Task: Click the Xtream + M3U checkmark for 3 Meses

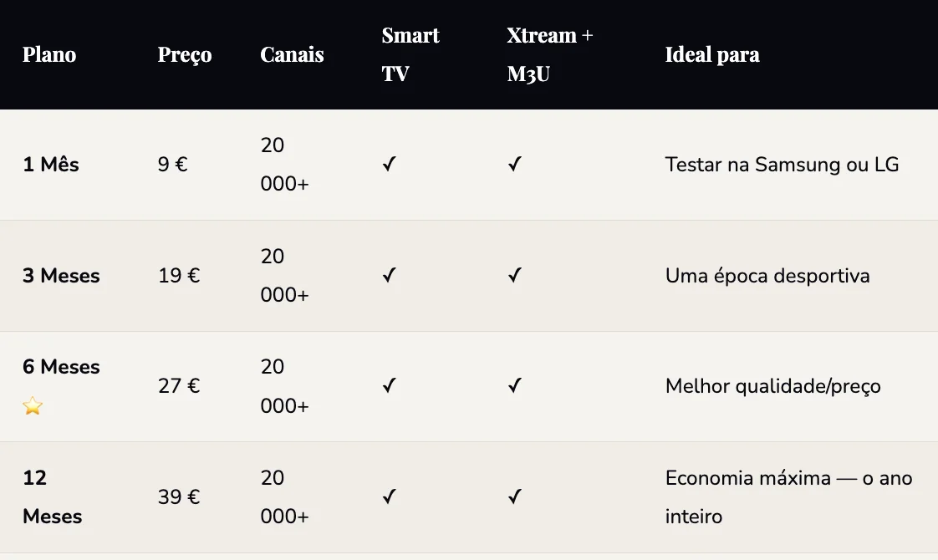Action: (x=514, y=276)
